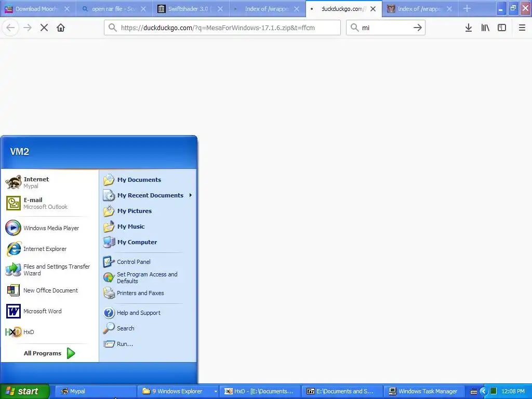Open the Run... dialog
The image size is (532, 399).
point(148,344)
